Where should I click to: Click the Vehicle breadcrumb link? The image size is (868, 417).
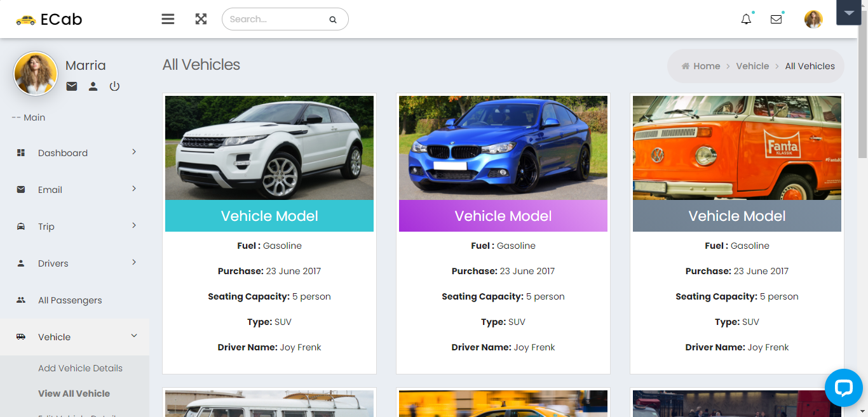coord(752,66)
